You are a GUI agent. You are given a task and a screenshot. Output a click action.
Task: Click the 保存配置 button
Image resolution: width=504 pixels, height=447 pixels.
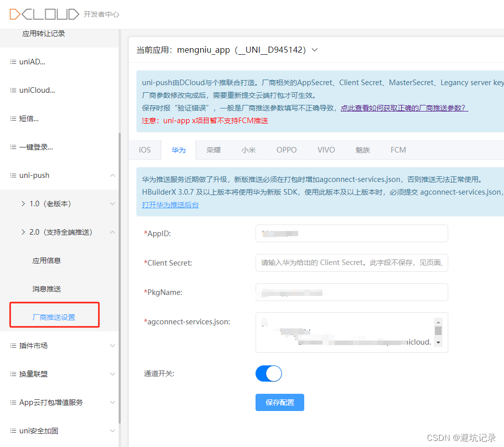(280, 402)
